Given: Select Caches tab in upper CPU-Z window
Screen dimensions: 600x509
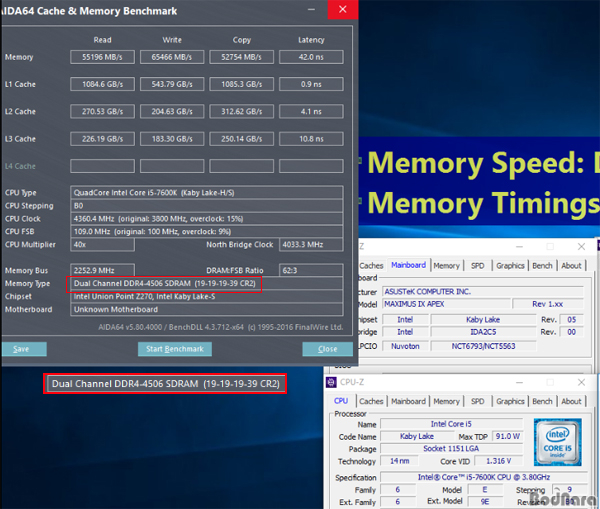Looking at the screenshot, I should click(371, 266).
